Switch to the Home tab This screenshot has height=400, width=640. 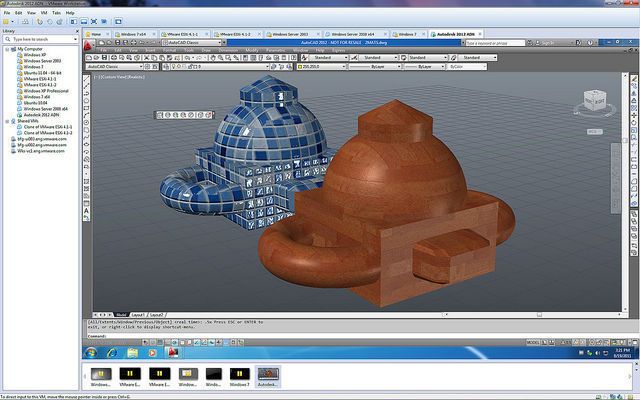97,34
